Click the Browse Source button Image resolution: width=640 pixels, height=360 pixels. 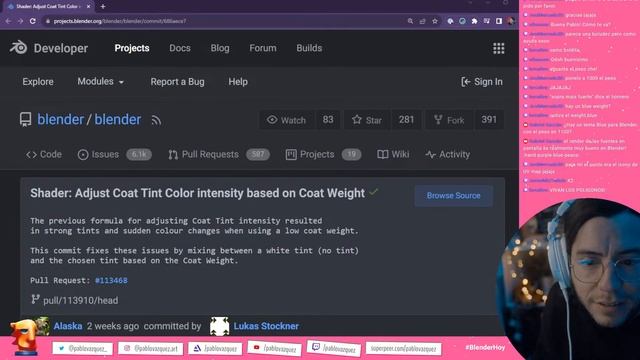453,196
